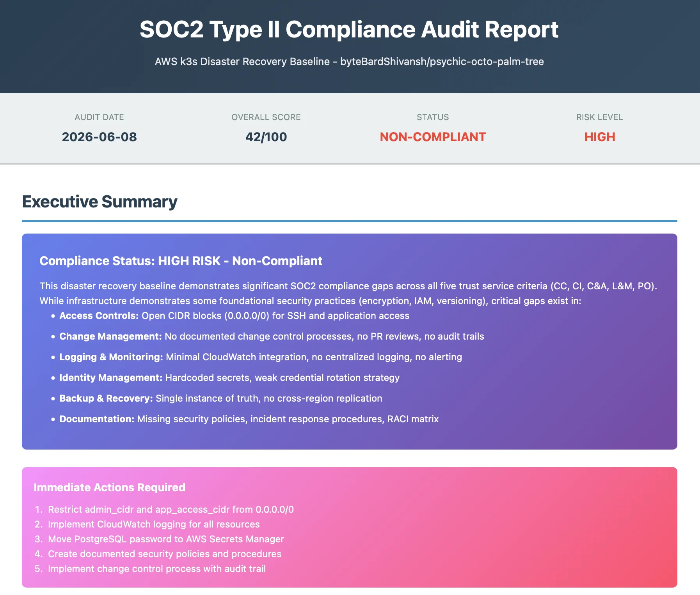Click the STATUS label
Viewport: 700px width, 595px height.
pos(433,117)
